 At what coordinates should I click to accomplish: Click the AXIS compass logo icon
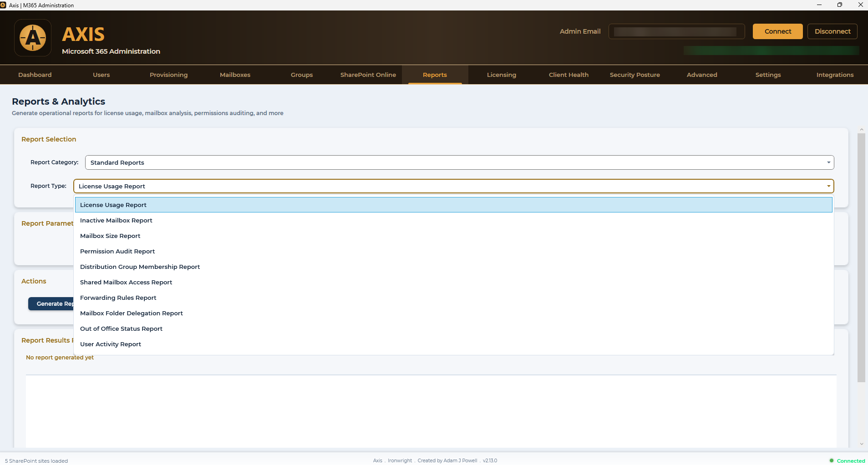tap(33, 38)
